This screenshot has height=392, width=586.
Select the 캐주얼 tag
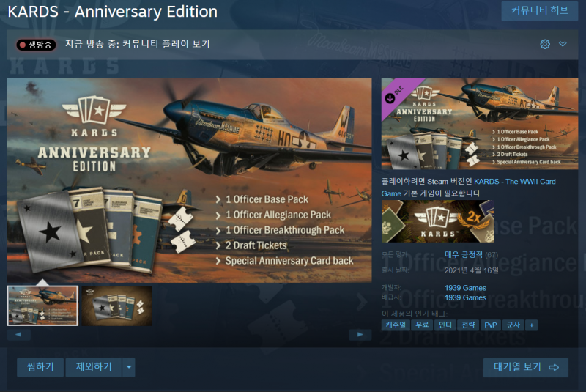[396, 325]
